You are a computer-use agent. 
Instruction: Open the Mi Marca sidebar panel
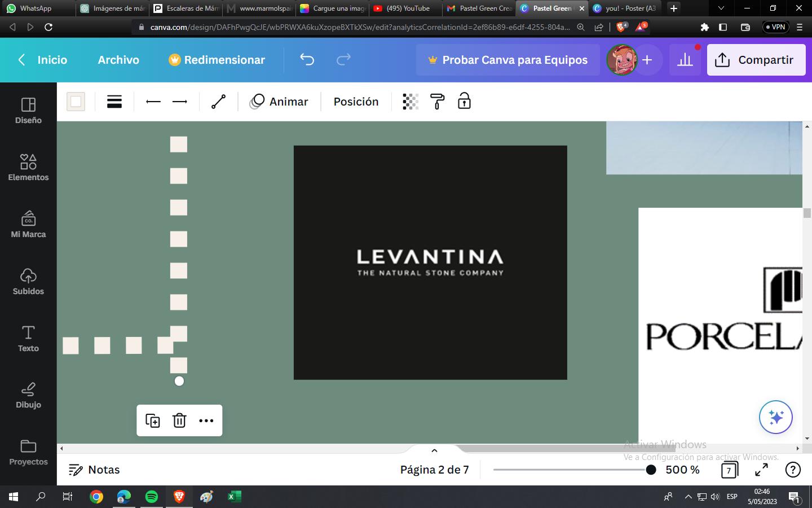[x=28, y=225]
